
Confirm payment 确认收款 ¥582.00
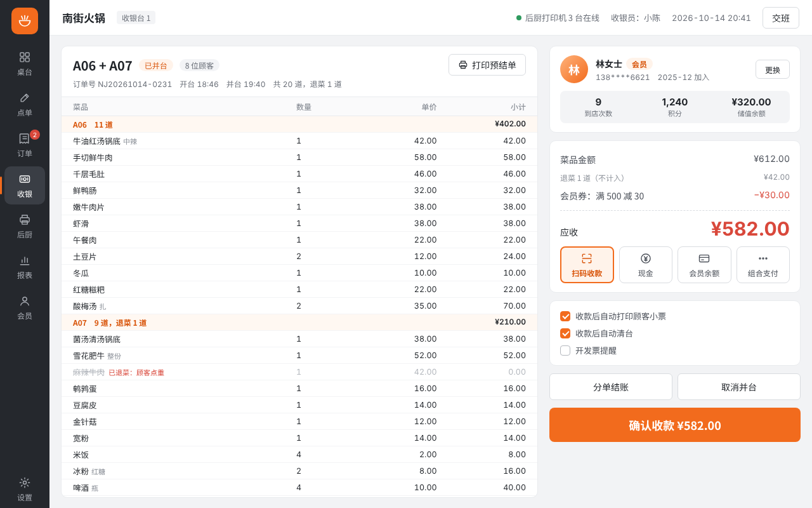pyautogui.click(x=675, y=425)
